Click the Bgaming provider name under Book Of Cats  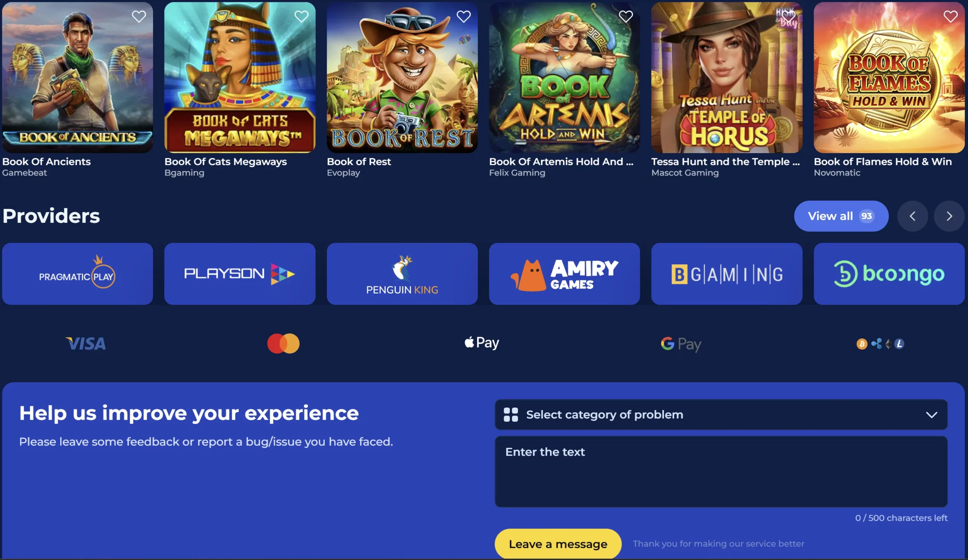click(185, 173)
